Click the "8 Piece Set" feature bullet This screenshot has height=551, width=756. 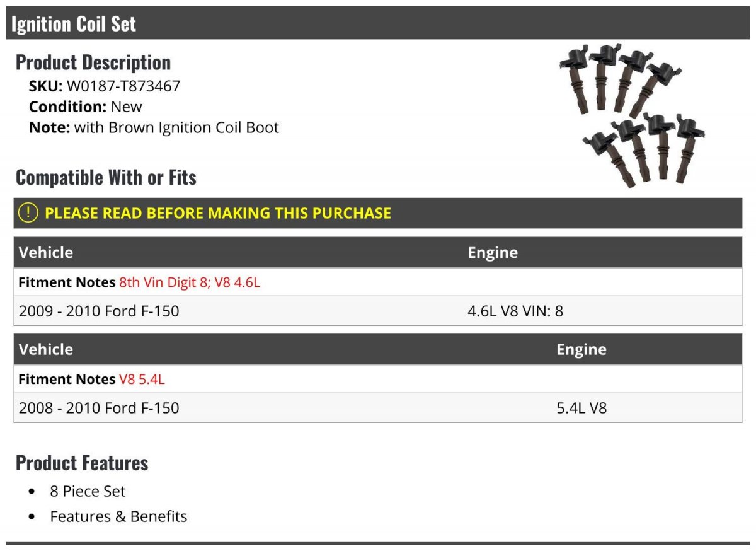[x=88, y=491]
